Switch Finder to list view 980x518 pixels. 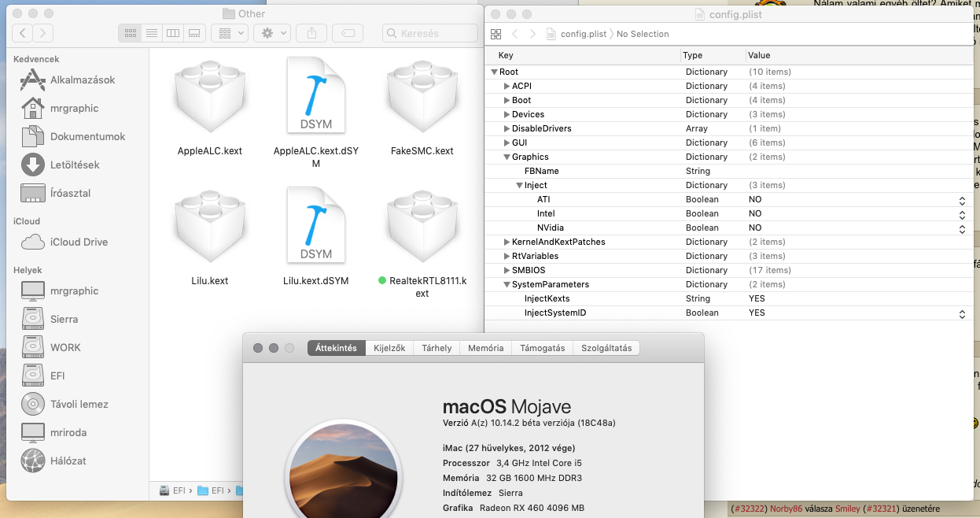click(x=152, y=33)
